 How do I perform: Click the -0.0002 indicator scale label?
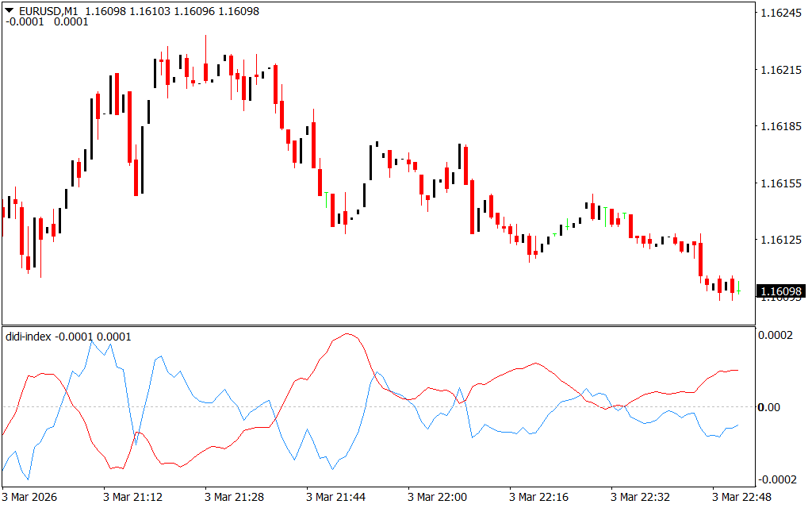click(x=777, y=479)
